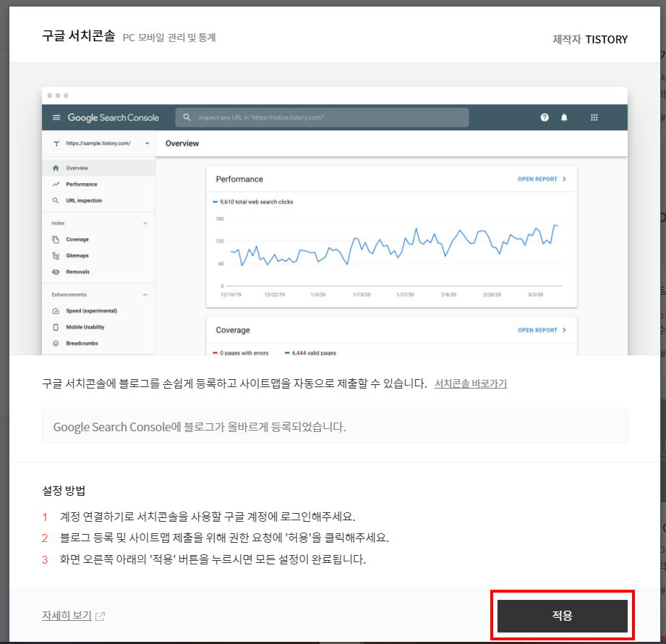Image resolution: width=666 pixels, height=644 pixels.
Task: Click the search magnifier icon in URL bar
Action: coord(187,117)
